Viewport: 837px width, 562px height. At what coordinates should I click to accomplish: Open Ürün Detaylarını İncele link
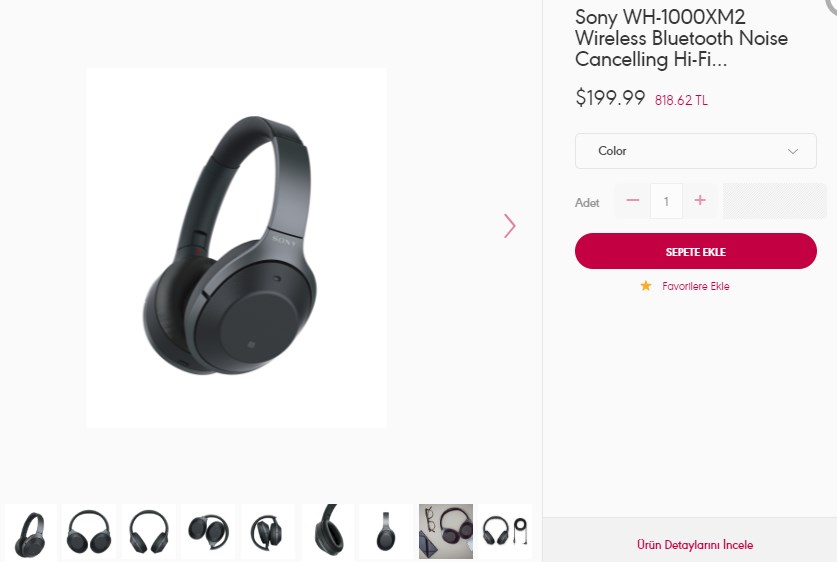[695, 545]
